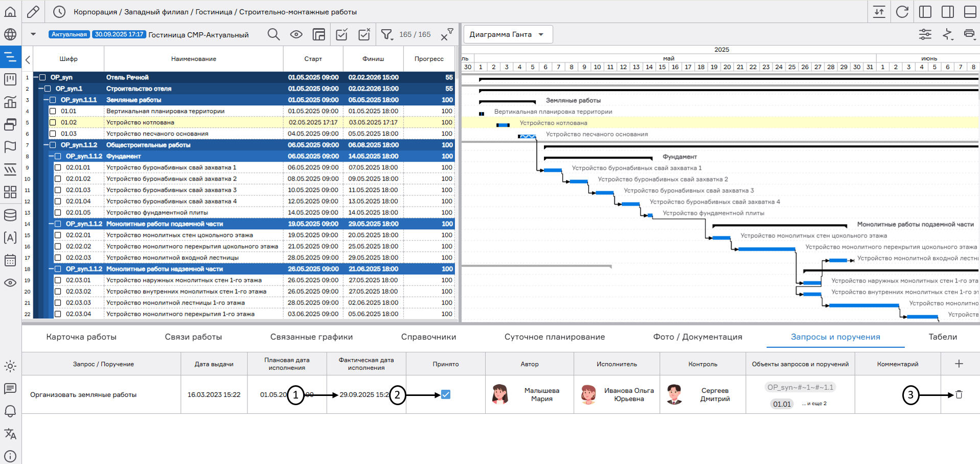Open the 'Диаграмма Ганта' dropdown
The width and height of the screenshot is (980, 464).
coord(508,34)
